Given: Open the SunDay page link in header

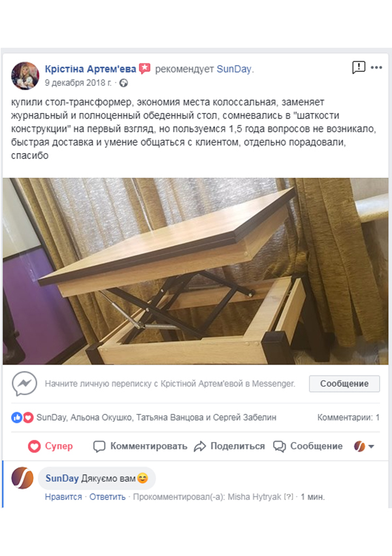Looking at the screenshot, I should [234, 69].
